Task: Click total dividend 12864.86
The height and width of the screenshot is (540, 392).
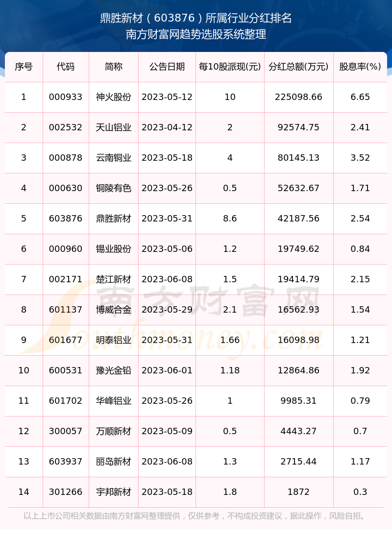Action: (298, 370)
